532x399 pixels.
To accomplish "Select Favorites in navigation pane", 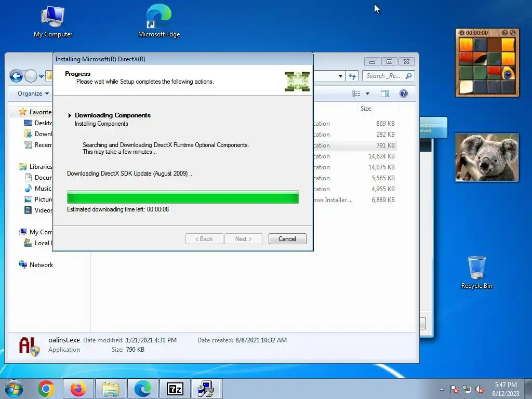I will pos(35,112).
